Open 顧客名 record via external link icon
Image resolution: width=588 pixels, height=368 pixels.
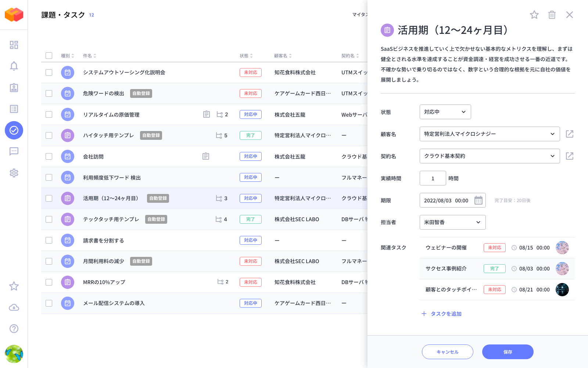tap(569, 134)
